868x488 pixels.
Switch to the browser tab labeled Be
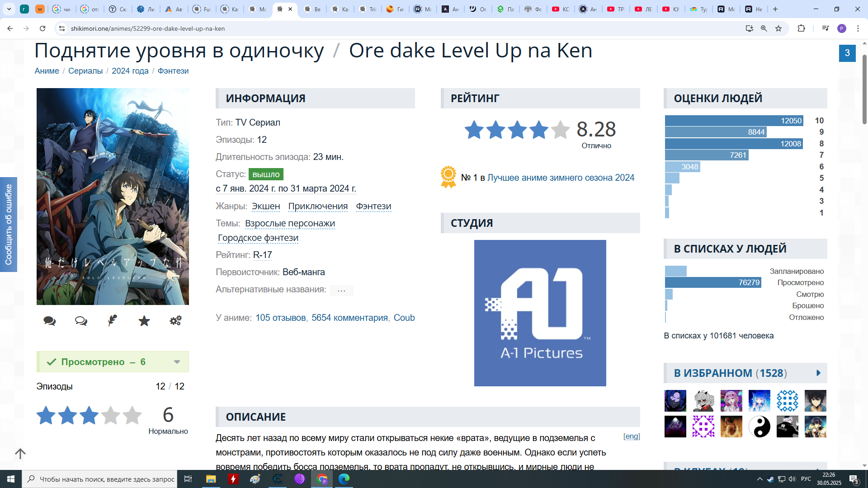313,9
